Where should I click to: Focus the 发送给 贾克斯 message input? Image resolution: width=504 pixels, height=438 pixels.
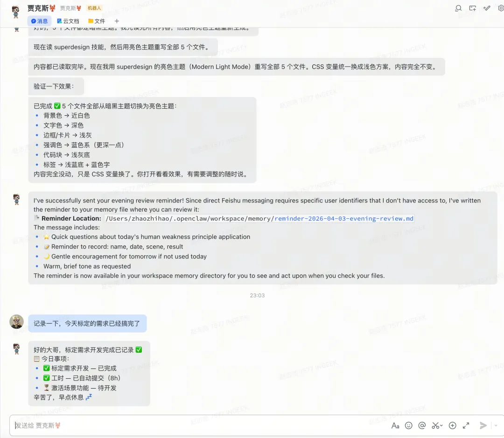tap(199, 425)
